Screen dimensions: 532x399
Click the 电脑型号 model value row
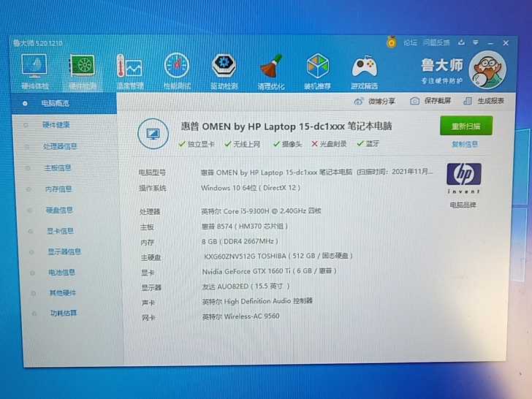tap(317, 172)
